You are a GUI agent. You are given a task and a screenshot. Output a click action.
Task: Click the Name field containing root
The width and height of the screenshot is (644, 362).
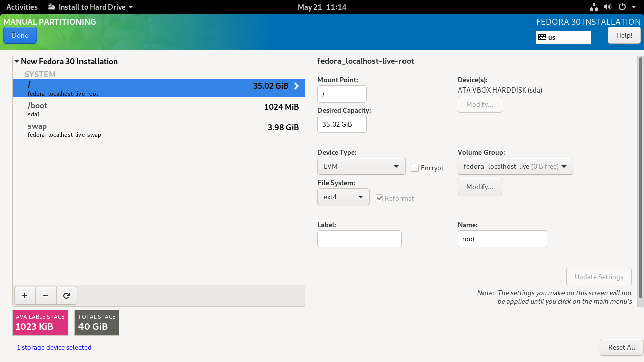tap(503, 239)
